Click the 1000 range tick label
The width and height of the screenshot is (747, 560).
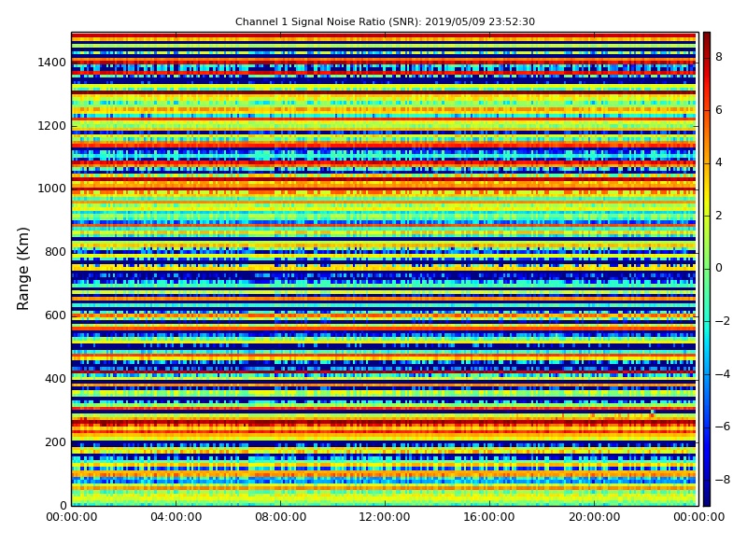[51, 189]
